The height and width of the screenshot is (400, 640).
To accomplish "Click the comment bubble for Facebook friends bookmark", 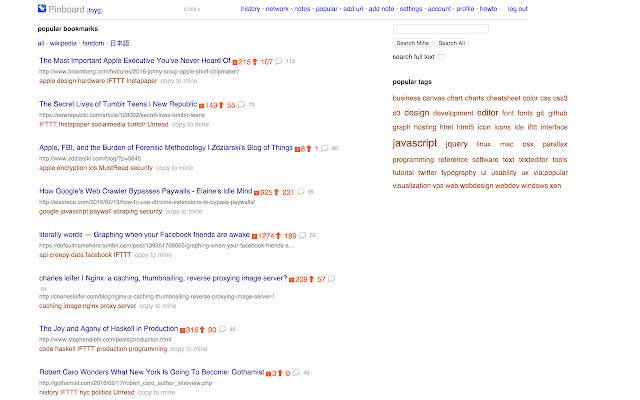I will [302, 236].
